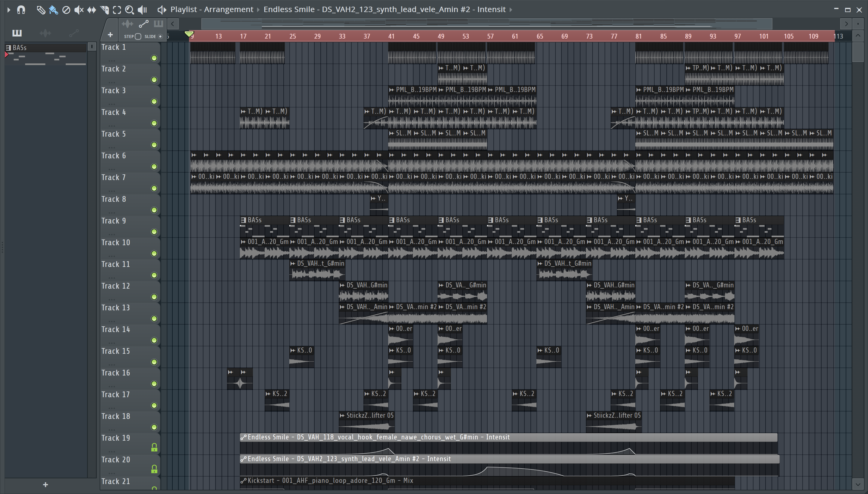
Task: Click the vertical scrollbar thumb
Action: (x=858, y=52)
